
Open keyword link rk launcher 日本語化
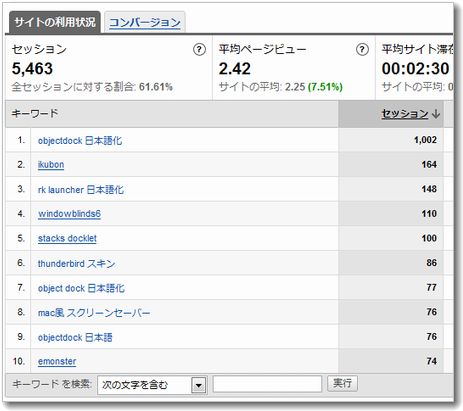81,190
